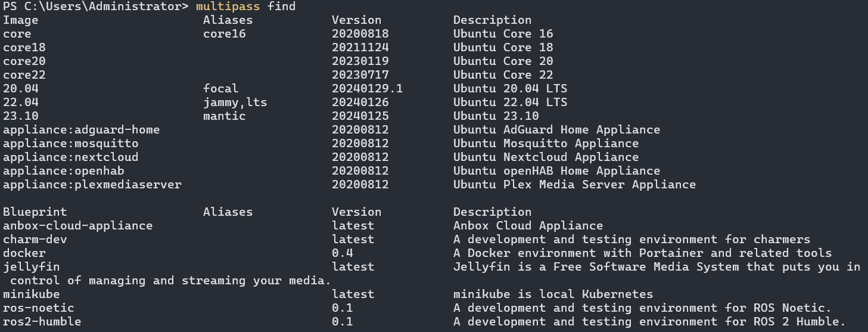Click the prompt 'PS C:\Users\Administrator>'
This screenshot has width=868, height=332.
point(96,7)
